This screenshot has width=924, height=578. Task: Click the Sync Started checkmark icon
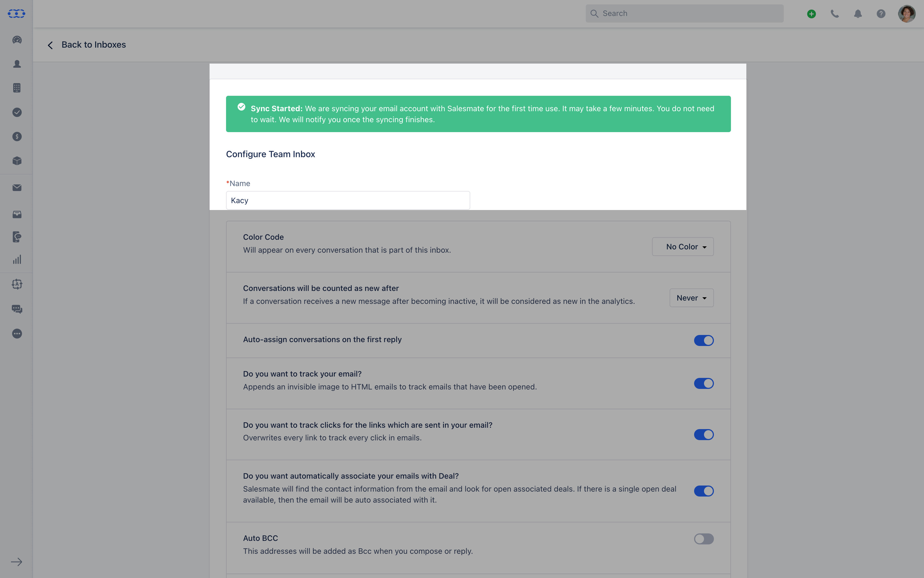[x=241, y=107]
